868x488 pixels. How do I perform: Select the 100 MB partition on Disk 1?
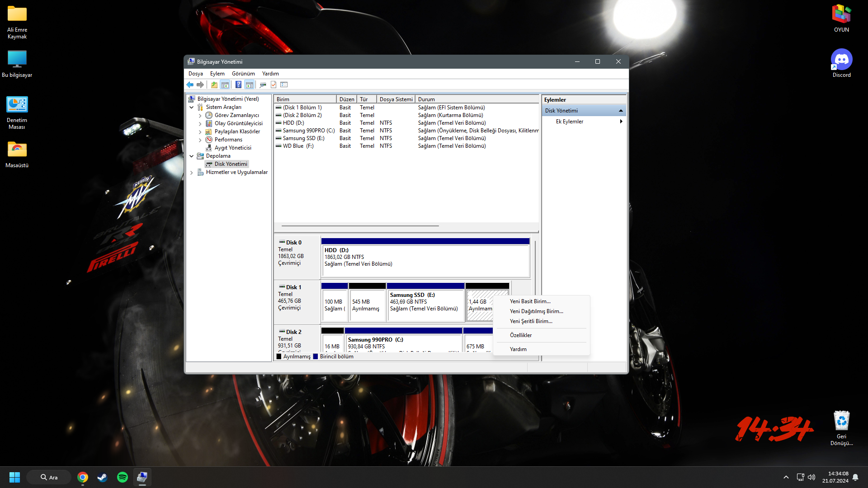click(335, 303)
